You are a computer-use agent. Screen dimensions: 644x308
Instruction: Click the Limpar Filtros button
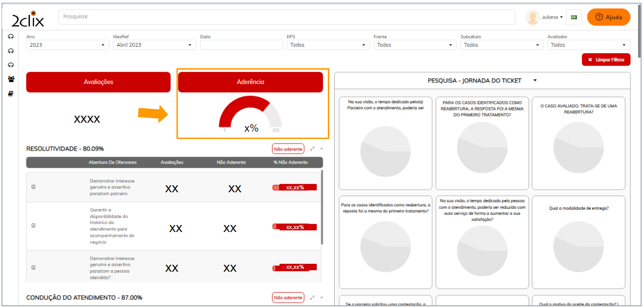[606, 60]
